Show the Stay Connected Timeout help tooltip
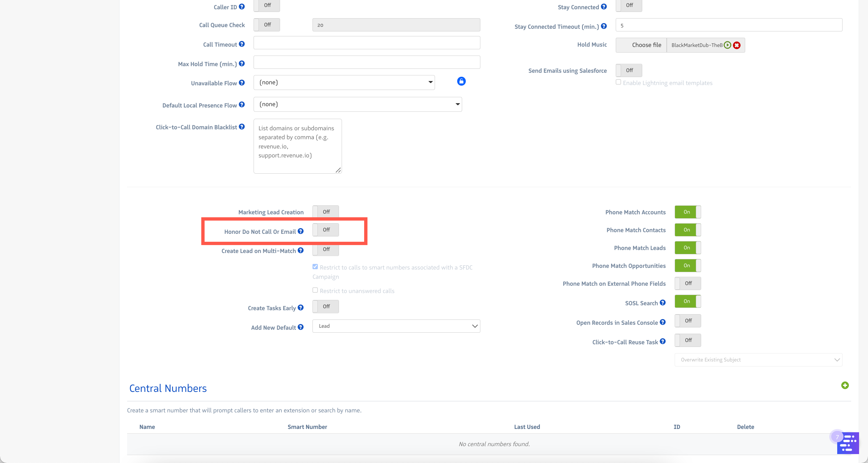This screenshot has height=463, width=868. click(x=604, y=26)
